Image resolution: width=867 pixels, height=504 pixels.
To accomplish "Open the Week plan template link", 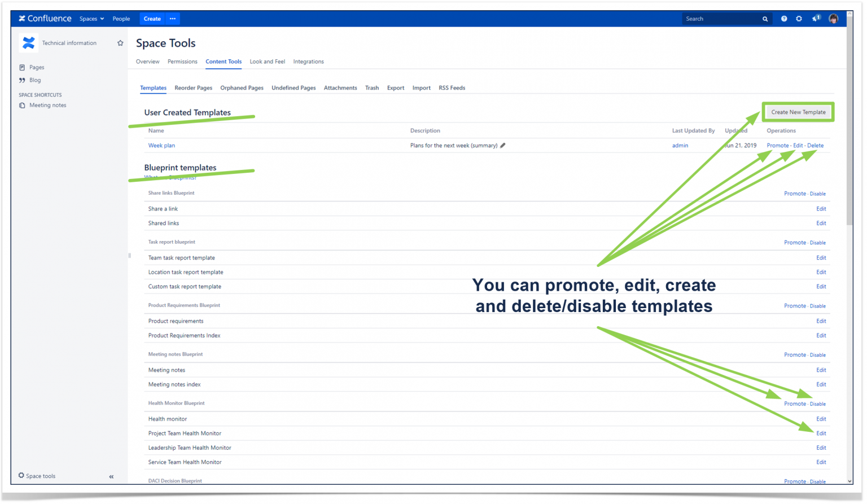I will click(x=161, y=145).
